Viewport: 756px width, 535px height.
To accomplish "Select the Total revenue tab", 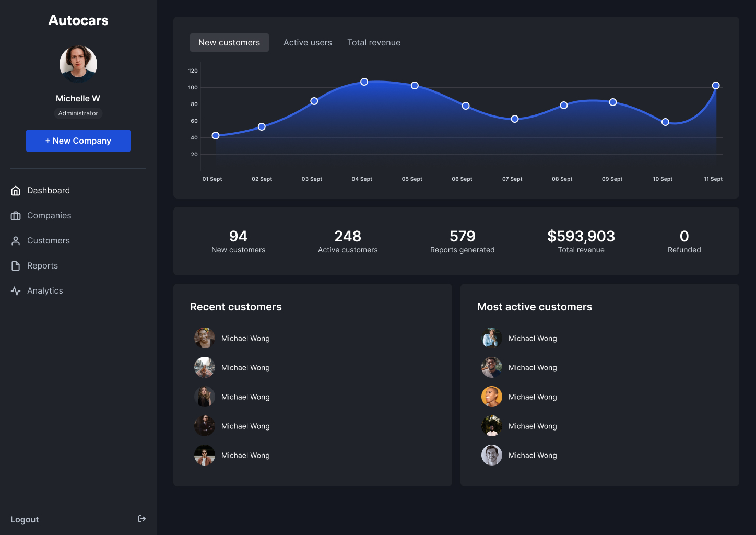I will 374,43.
